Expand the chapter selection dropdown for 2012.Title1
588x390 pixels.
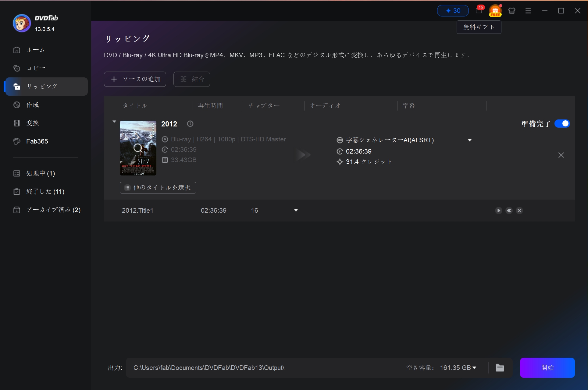295,210
